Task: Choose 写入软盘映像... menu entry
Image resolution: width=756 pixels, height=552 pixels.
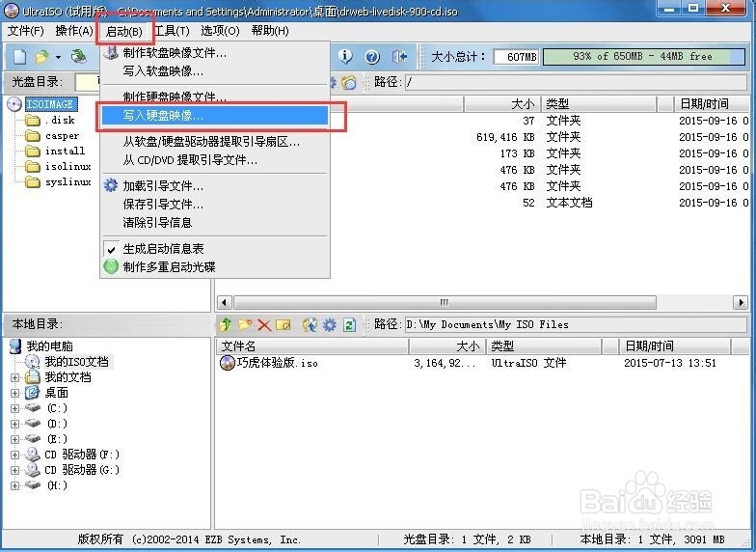Action: 215,71
